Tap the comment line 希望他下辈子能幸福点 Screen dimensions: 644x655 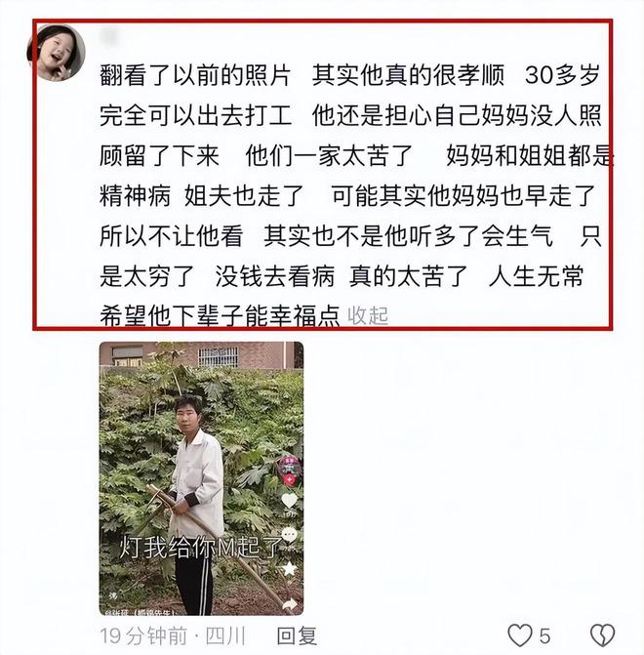coord(220,316)
